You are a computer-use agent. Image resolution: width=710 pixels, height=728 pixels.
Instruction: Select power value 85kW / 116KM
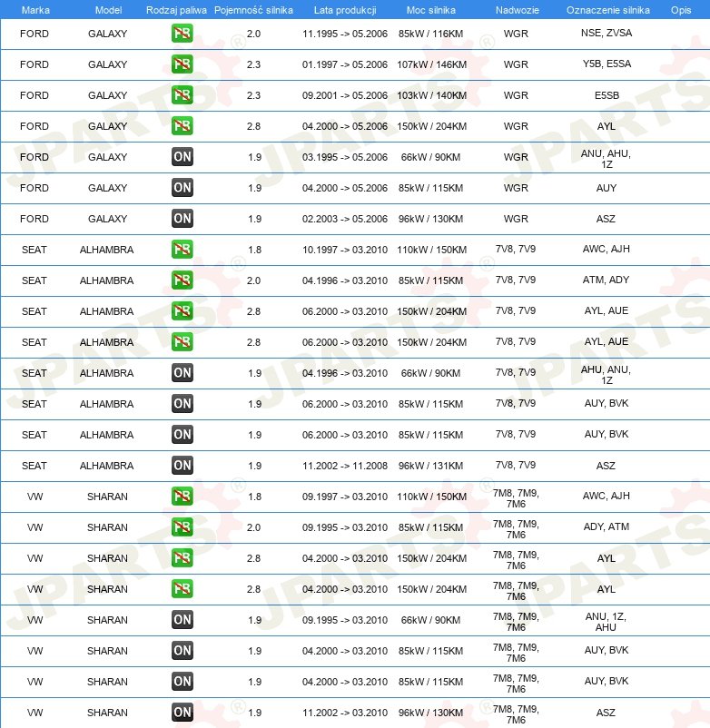pyautogui.click(x=430, y=34)
